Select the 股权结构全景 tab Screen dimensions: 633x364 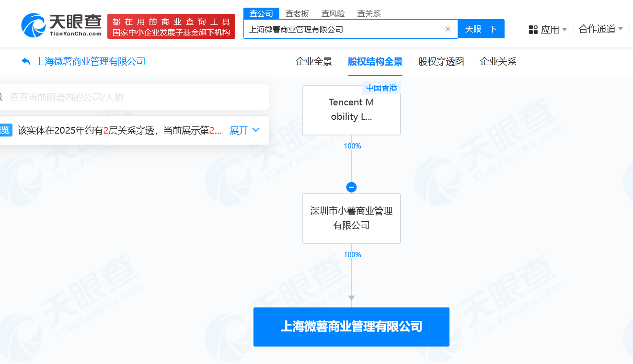click(x=375, y=61)
